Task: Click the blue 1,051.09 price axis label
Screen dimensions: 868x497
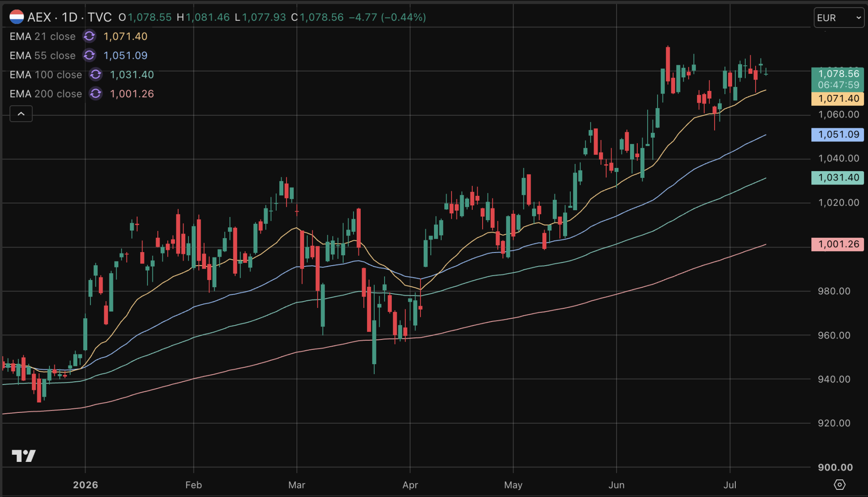Action: [837, 134]
